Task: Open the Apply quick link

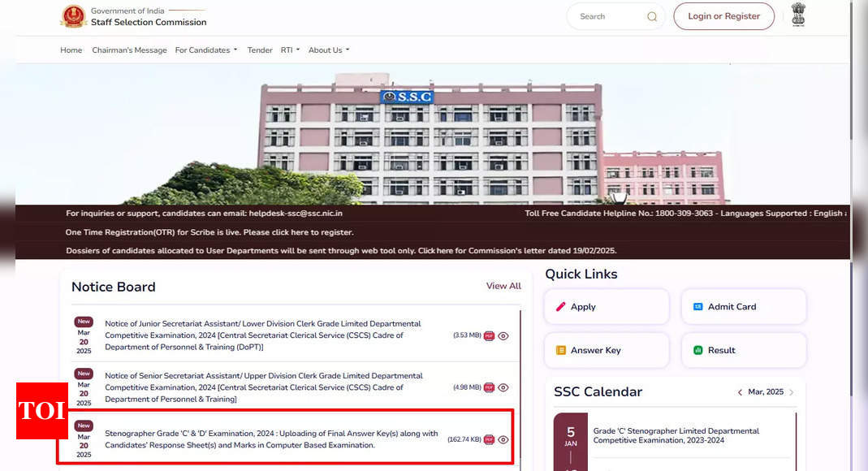Action: click(x=607, y=307)
